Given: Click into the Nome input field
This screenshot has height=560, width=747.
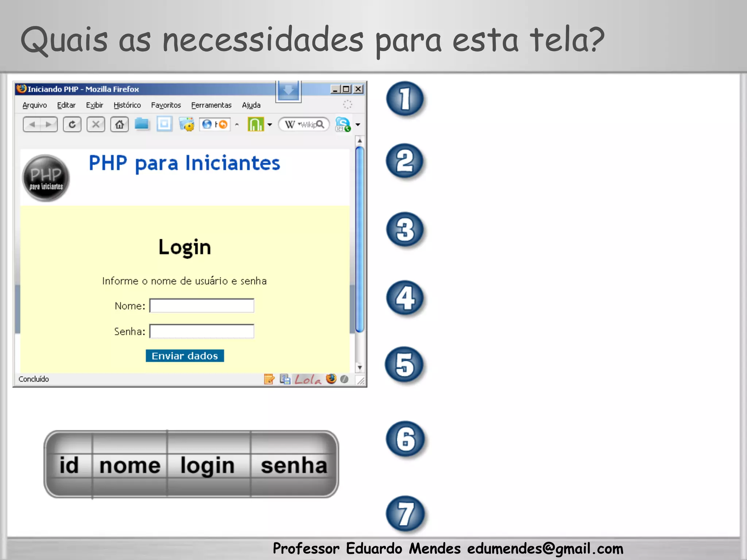Looking at the screenshot, I should [202, 306].
